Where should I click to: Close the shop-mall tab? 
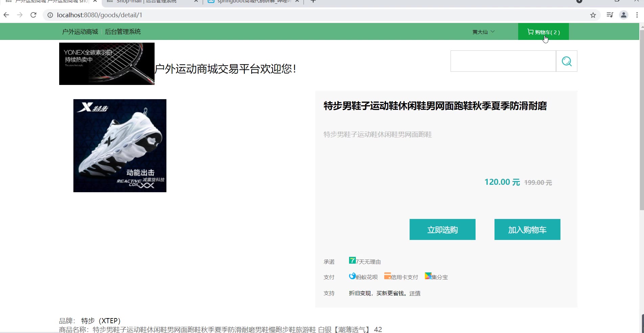196,1
